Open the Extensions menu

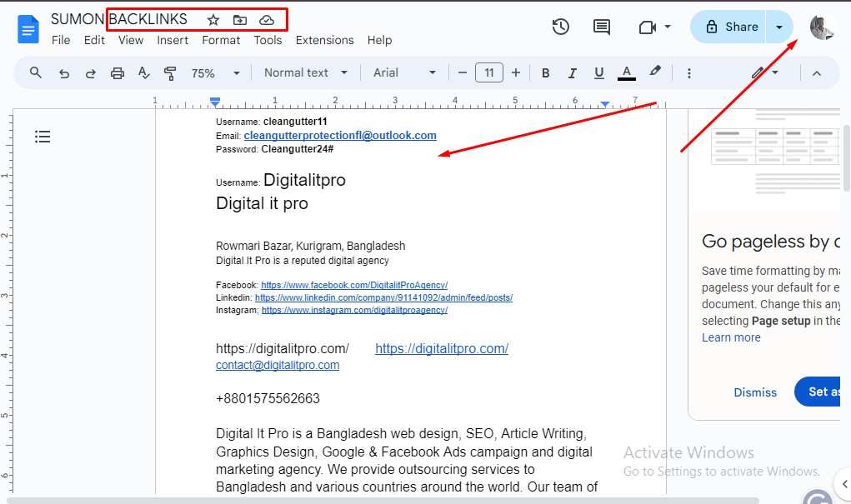click(x=324, y=40)
